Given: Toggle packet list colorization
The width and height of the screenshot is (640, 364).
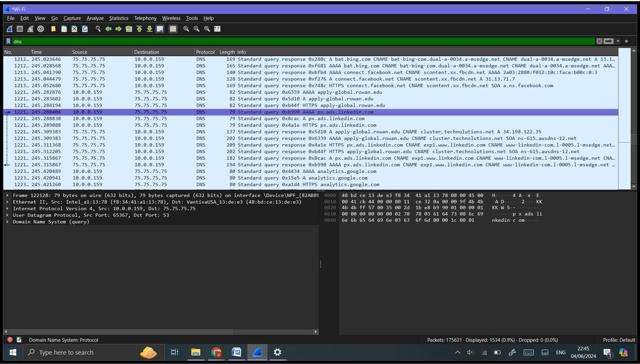Looking at the screenshot, I should 172,29.
